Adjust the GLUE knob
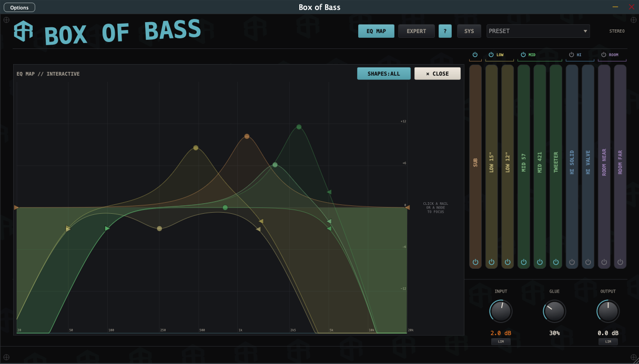639x364 pixels. [554, 311]
